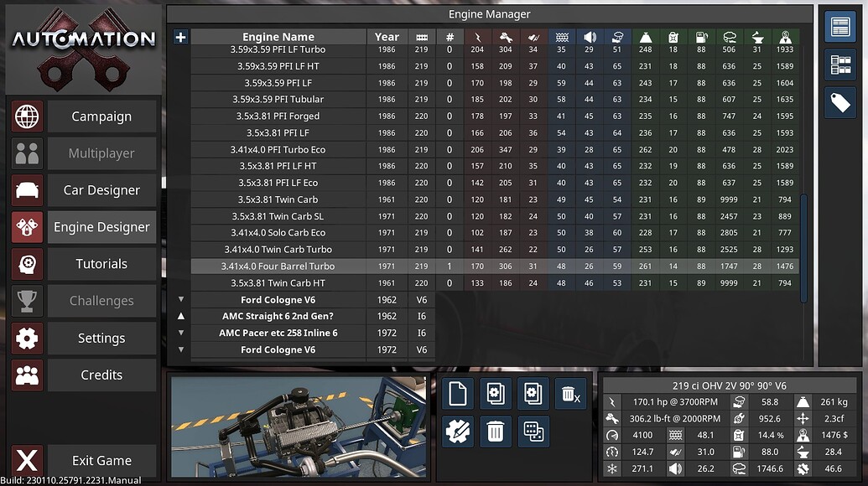Expand the 1972 Ford Cologne V6 family

(180, 349)
